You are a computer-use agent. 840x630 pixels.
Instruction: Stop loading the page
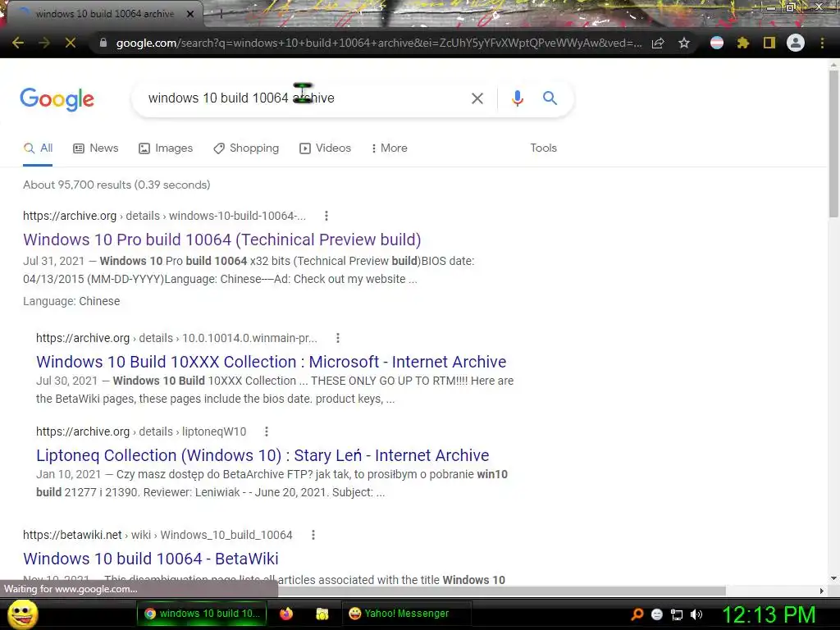(71, 43)
